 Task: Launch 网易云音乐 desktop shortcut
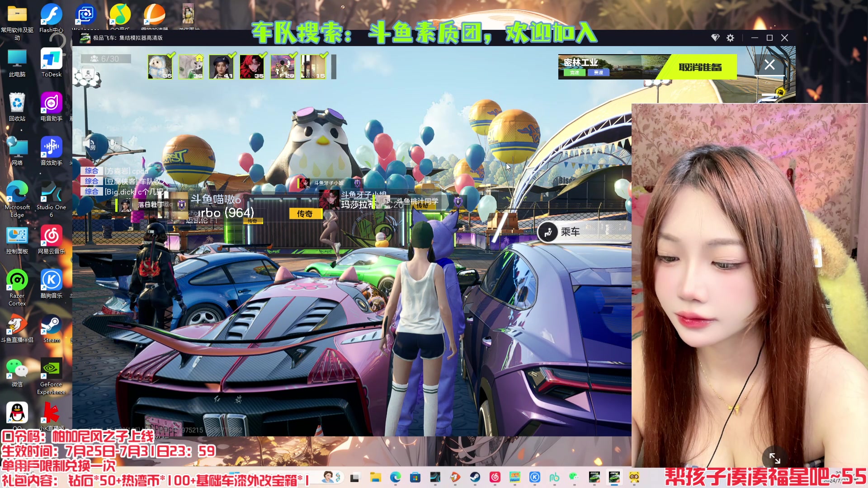point(52,240)
